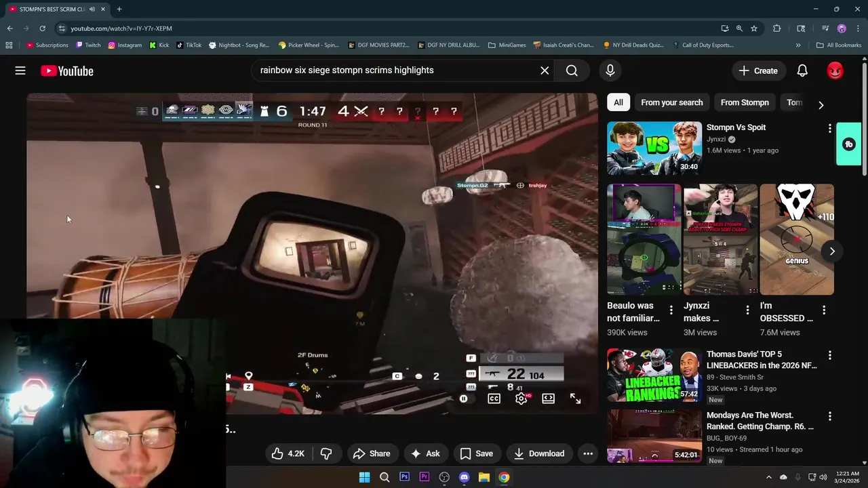Select the From Stompn chip
This screenshot has height=488, width=868.
(x=745, y=102)
